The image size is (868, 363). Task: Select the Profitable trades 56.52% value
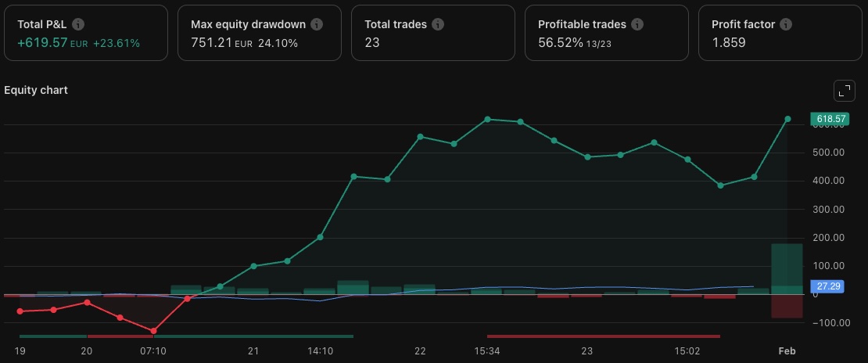click(x=560, y=42)
